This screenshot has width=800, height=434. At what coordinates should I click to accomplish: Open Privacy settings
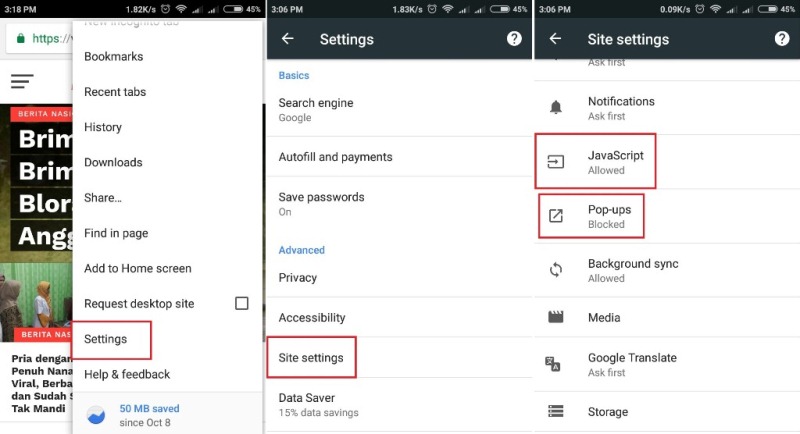399,277
